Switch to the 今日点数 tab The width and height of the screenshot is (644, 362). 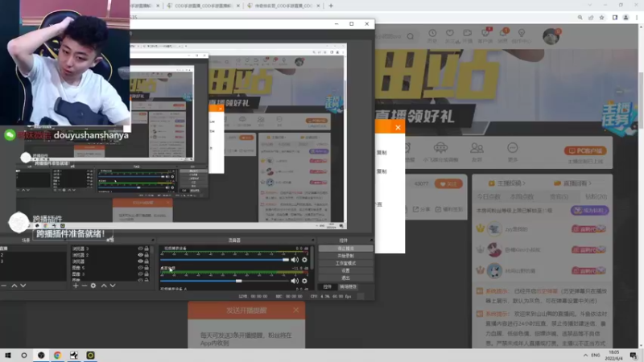tap(489, 196)
